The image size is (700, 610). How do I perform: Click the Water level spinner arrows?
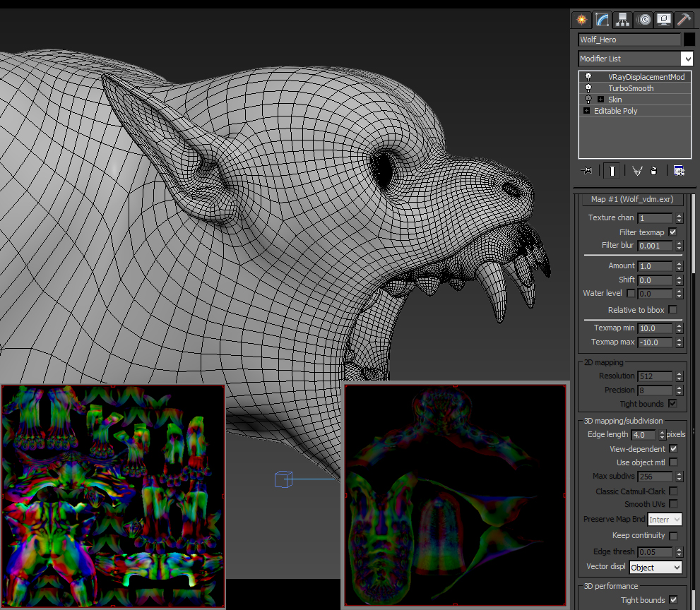tap(679, 294)
